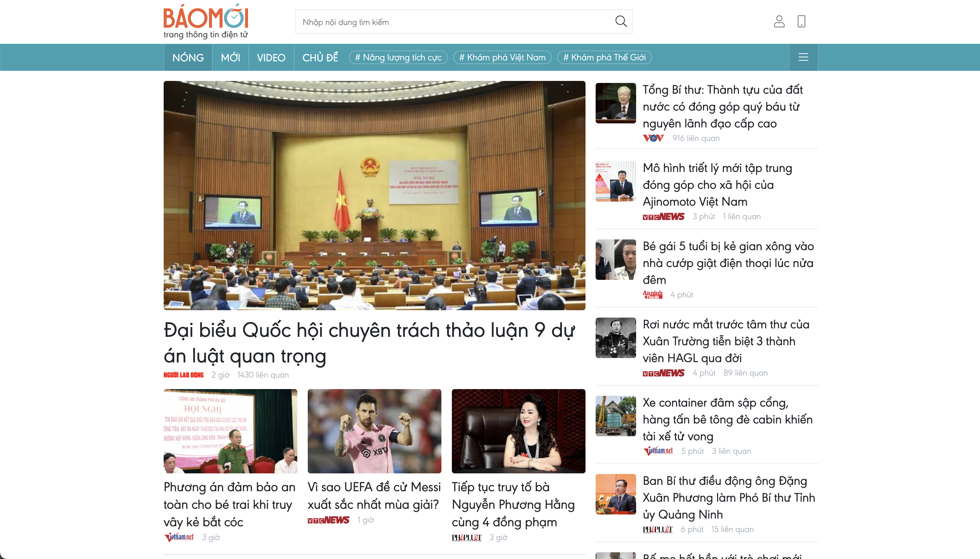The width and height of the screenshot is (980, 559).
Task: Click into the search input field
Action: point(453,22)
